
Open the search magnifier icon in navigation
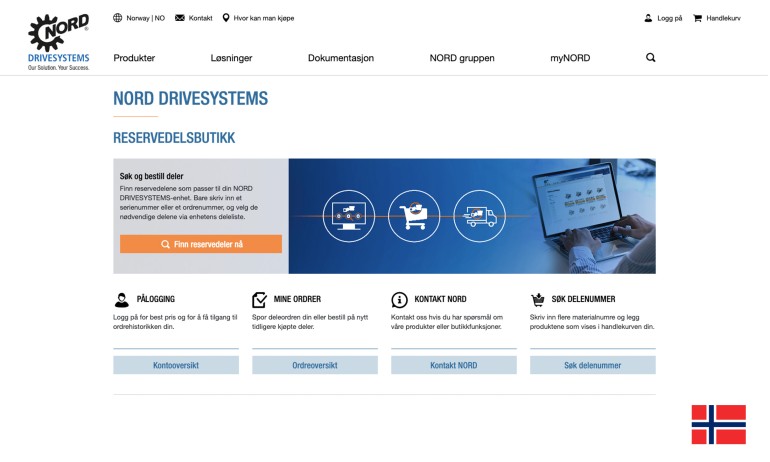tap(651, 58)
